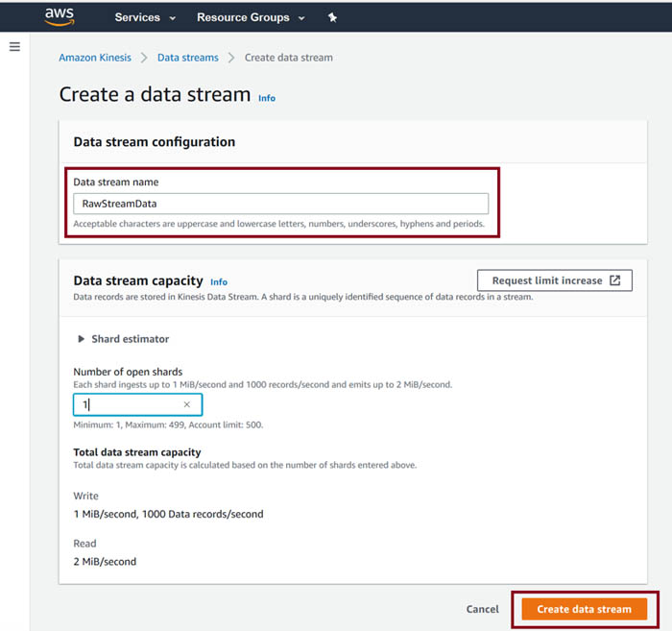
Task: Click the Cancel button
Action: (x=482, y=609)
